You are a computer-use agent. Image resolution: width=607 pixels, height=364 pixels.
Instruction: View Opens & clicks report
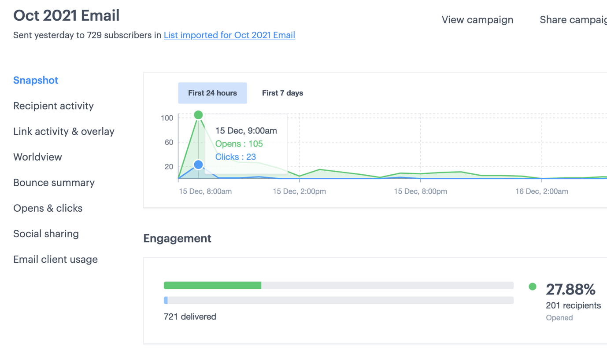(48, 208)
